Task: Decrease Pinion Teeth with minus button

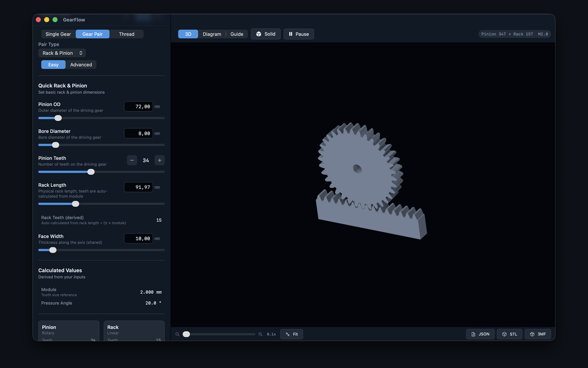Action: (x=132, y=160)
